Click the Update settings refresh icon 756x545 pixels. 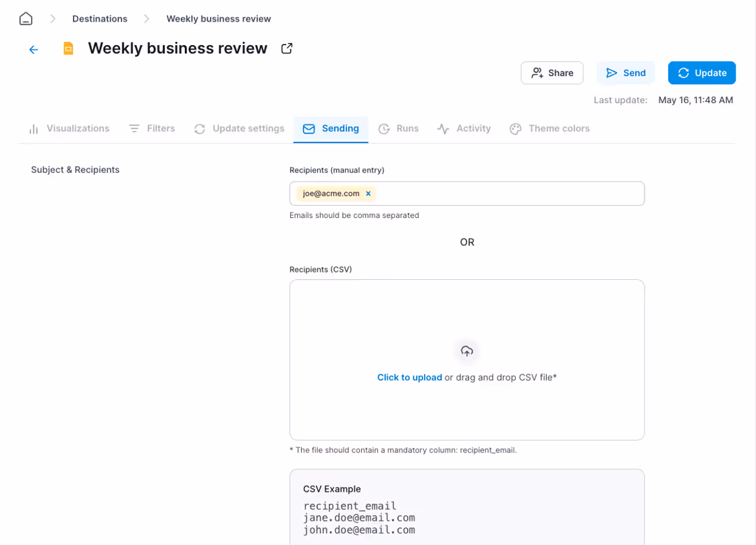199,128
